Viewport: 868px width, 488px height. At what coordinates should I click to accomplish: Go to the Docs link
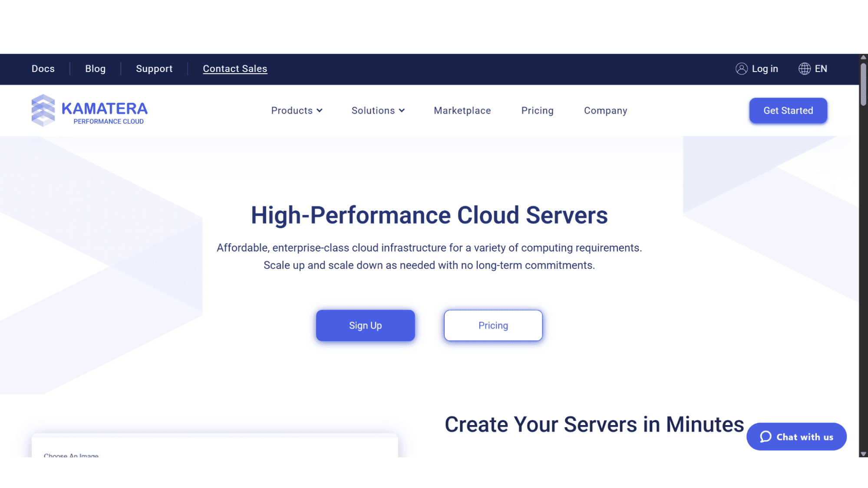[x=43, y=69]
